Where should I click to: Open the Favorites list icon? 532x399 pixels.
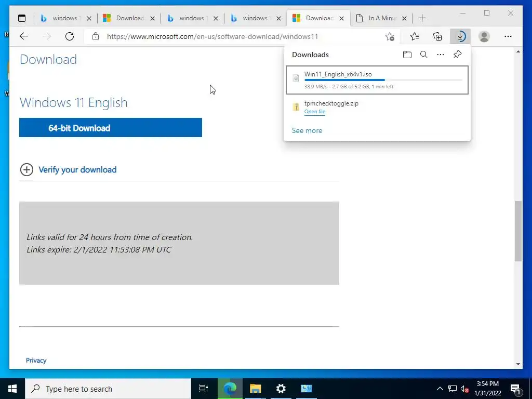coord(415,36)
